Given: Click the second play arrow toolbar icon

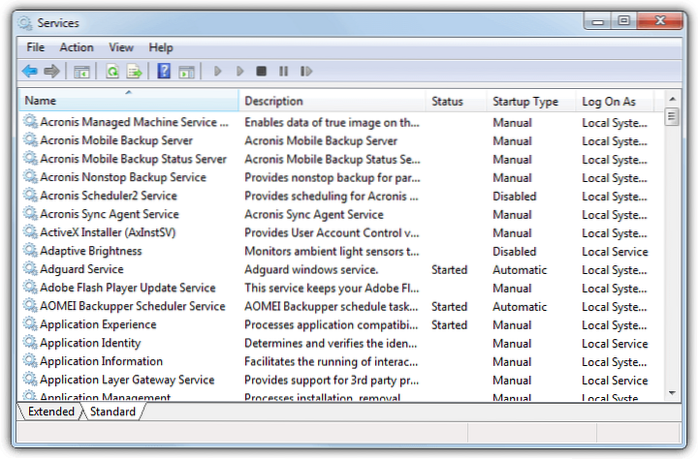Looking at the screenshot, I should click(x=240, y=71).
